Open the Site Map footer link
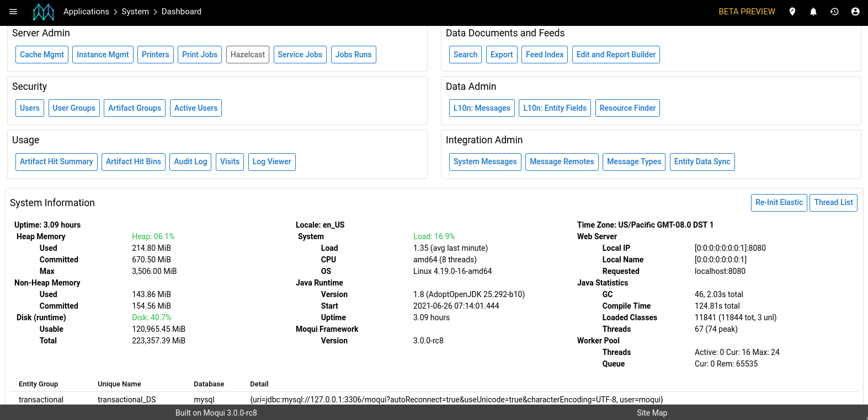 pyautogui.click(x=652, y=413)
